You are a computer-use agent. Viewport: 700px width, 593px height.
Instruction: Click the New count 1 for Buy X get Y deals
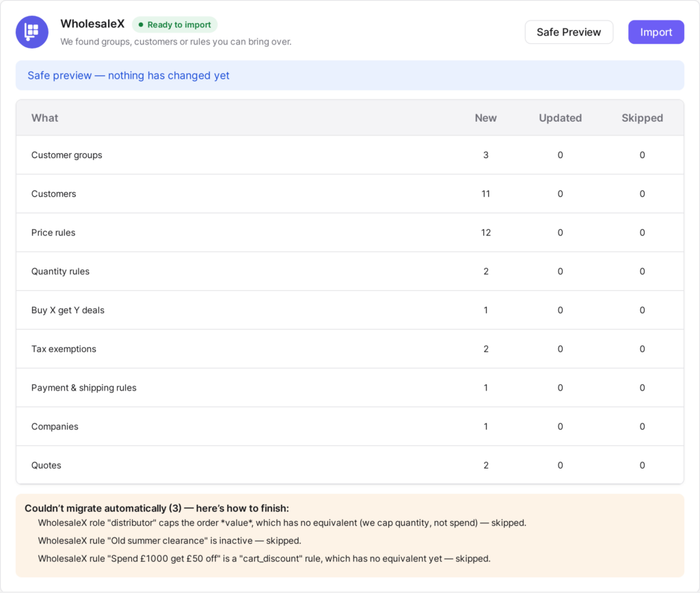click(x=486, y=311)
